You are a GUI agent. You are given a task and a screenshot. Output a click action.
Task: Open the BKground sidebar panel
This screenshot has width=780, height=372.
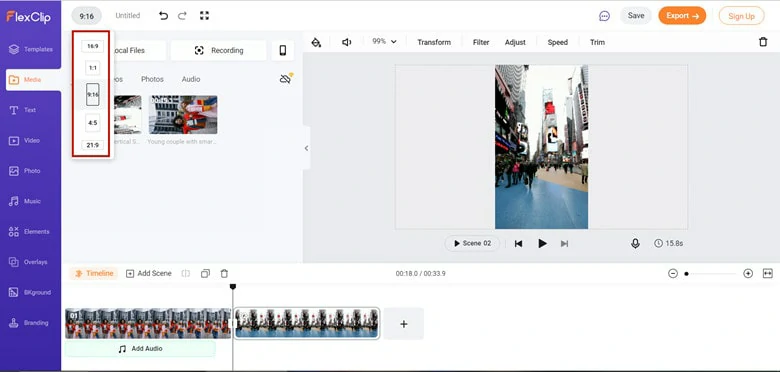(x=31, y=292)
